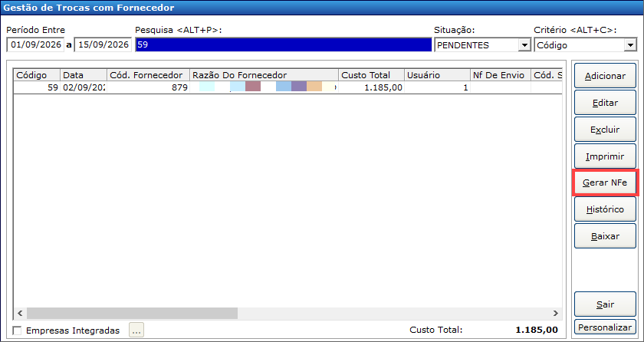Sort by Código column header
The height and width of the screenshot is (342, 644).
(37, 75)
